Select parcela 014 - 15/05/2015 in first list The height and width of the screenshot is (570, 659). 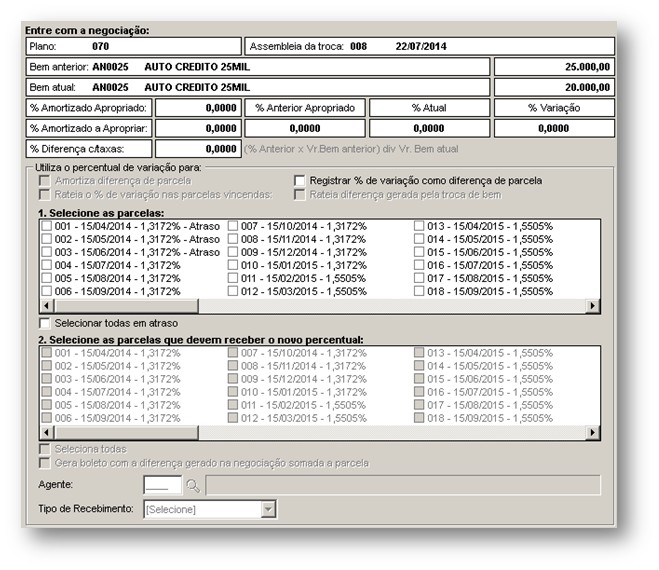click(x=419, y=239)
